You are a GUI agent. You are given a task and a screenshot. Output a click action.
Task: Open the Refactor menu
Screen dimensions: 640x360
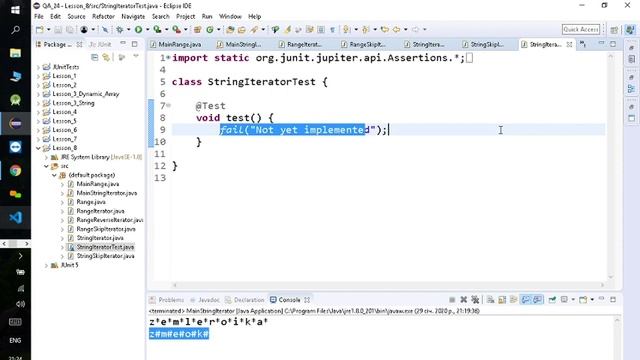[103, 16]
